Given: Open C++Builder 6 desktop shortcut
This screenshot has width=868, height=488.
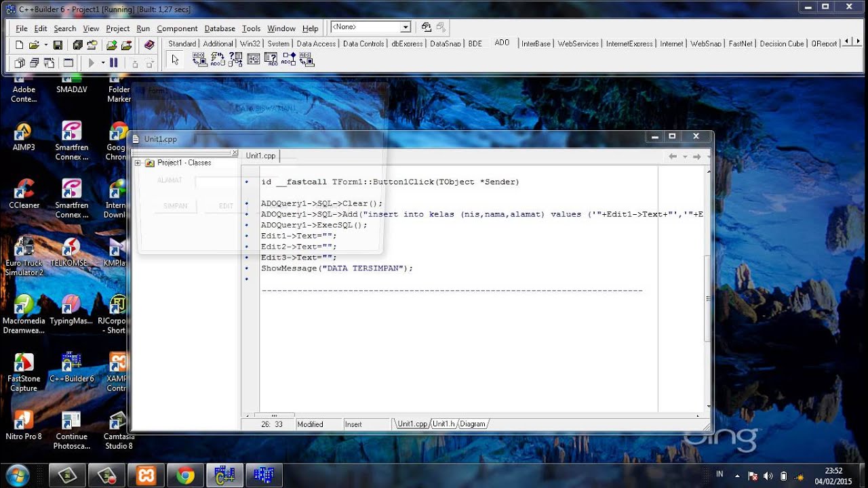Looking at the screenshot, I should coord(71,367).
